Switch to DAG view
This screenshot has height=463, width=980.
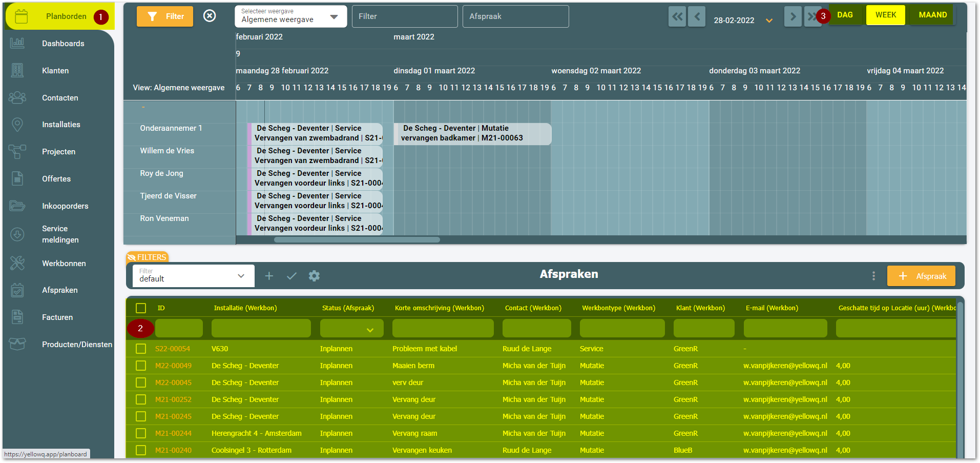coord(845,15)
